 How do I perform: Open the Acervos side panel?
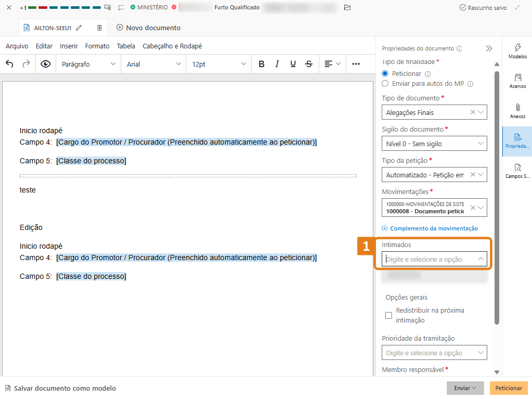[517, 81]
